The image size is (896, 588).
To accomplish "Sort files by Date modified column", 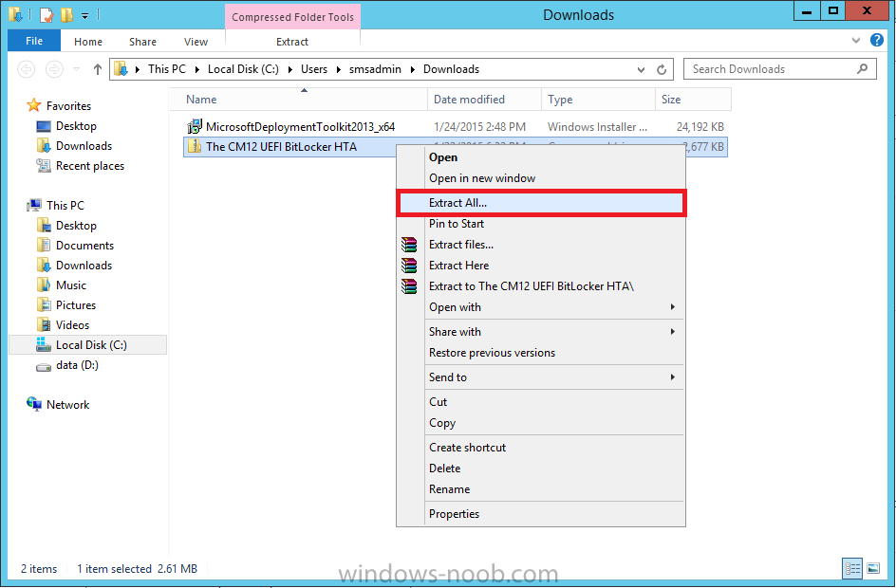I will point(484,100).
